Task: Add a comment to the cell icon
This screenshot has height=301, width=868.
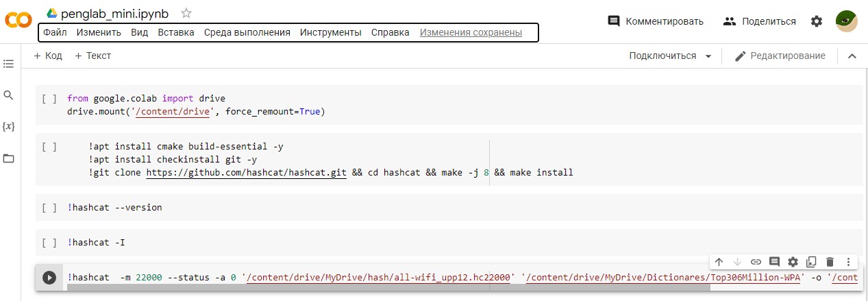Action: tap(774, 261)
